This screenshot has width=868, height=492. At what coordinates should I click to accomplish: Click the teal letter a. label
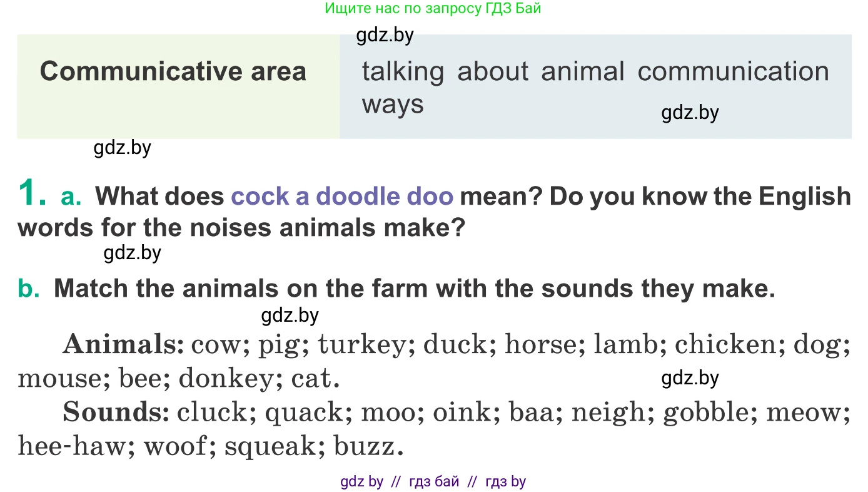click(71, 197)
